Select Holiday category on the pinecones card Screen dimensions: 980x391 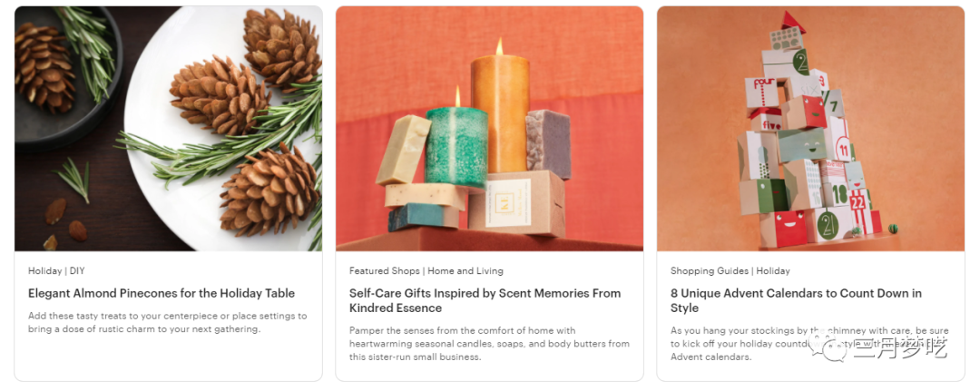click(x=44, y=271)
